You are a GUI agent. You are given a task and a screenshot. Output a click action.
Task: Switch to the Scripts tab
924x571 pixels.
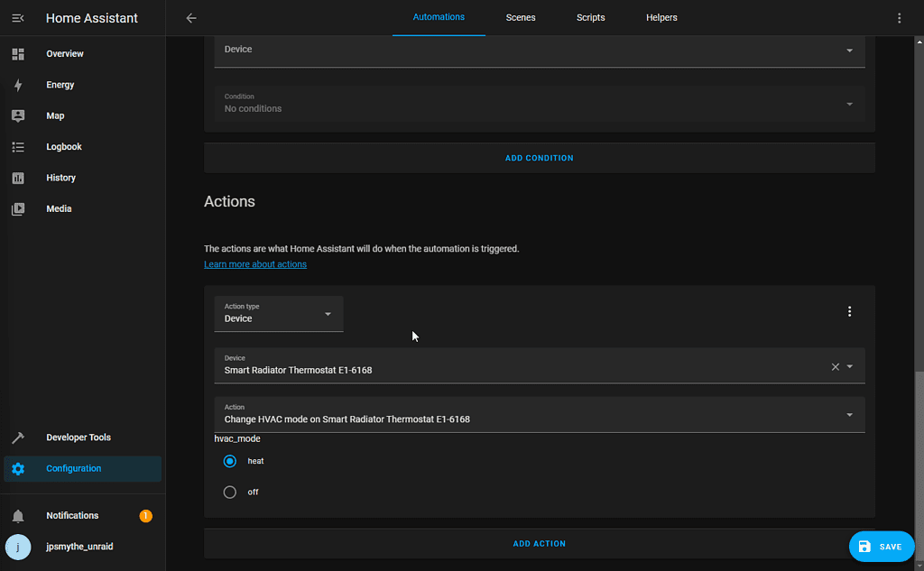tap(591, 18)
